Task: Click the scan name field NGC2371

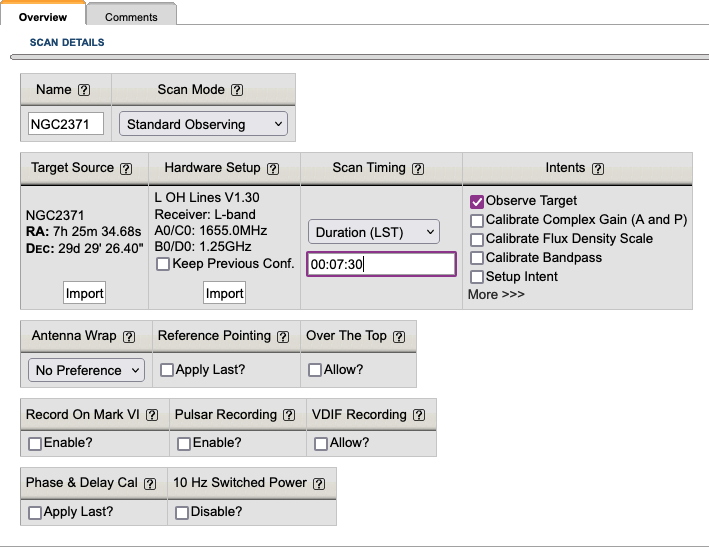Action: [x=66, y=124]
